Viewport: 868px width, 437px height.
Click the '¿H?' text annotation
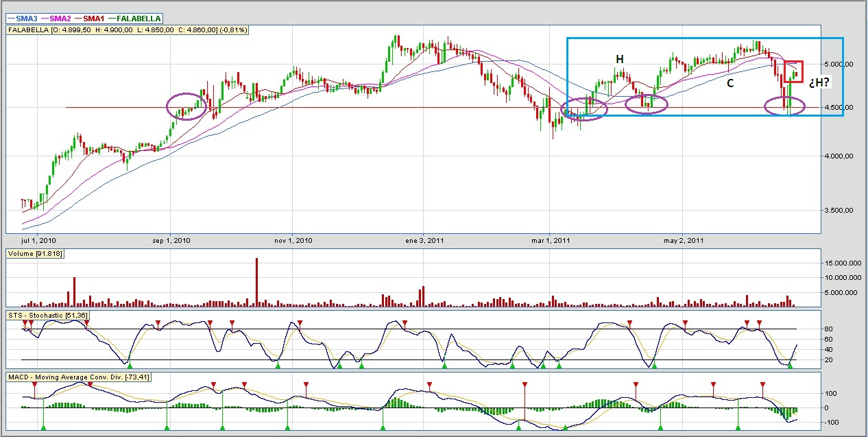(x=820, y=83)
